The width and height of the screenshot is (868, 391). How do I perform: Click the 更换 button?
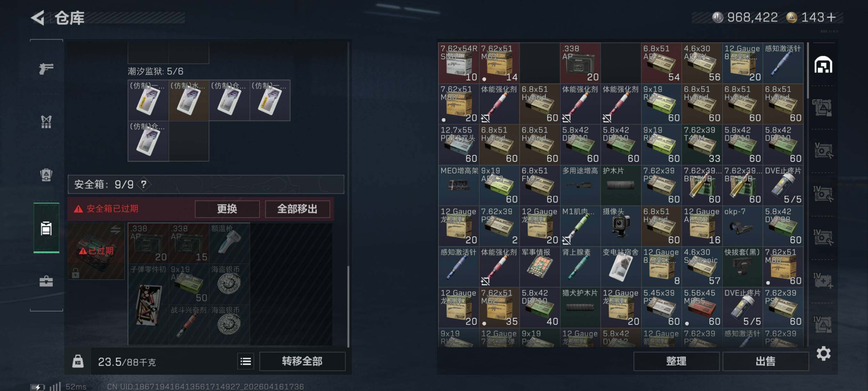click(x=227, y=209)
